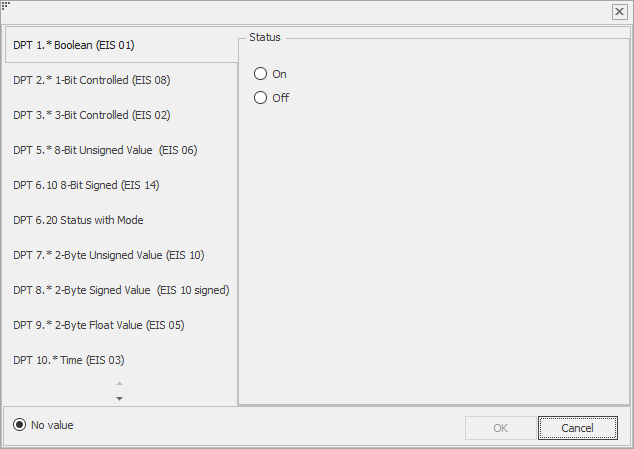Open the DPT 1.* Boolean tab

click(121, 45)
